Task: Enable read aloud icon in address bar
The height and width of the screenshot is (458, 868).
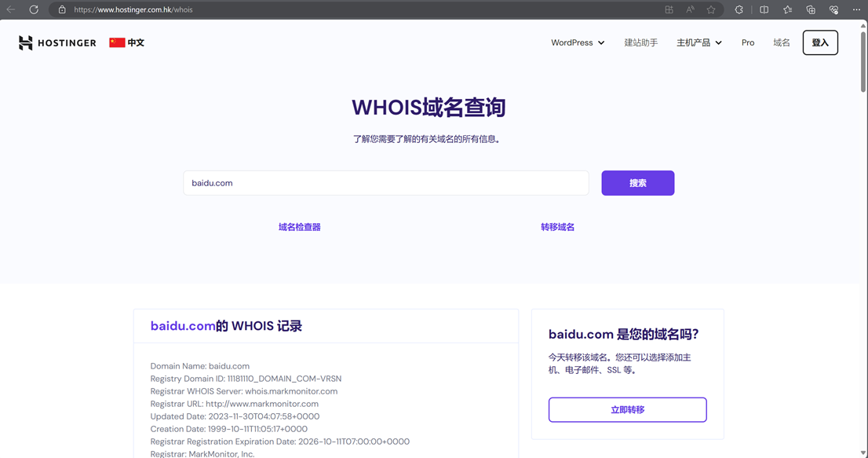Action: [691, 9]
